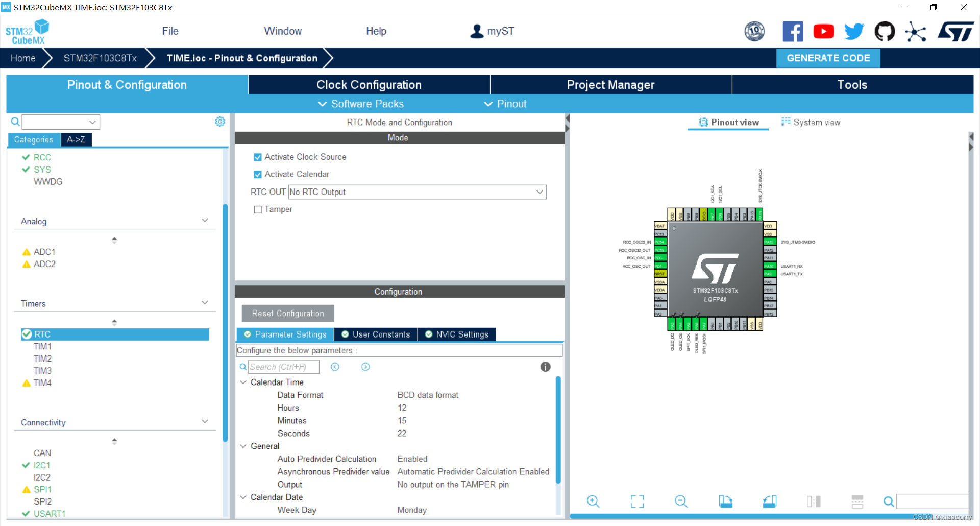Click Reset Configuration button
The image size is (980, 526).
[x=288, y=314]
